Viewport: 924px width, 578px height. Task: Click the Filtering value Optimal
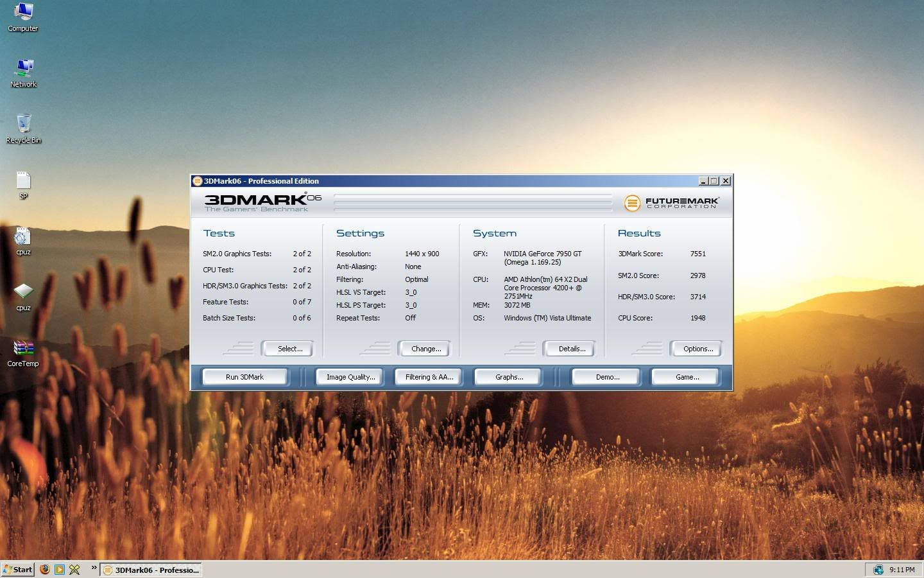pyautogui.click(x=416, y=279)
